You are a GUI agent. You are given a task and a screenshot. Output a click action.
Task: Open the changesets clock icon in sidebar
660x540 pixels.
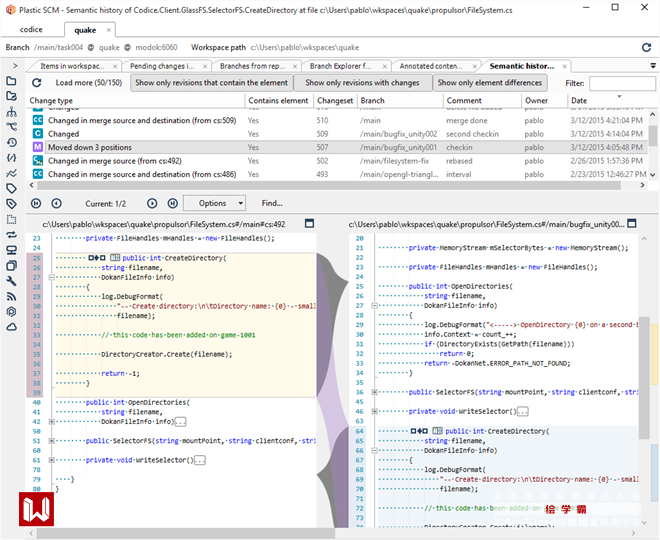11,142
